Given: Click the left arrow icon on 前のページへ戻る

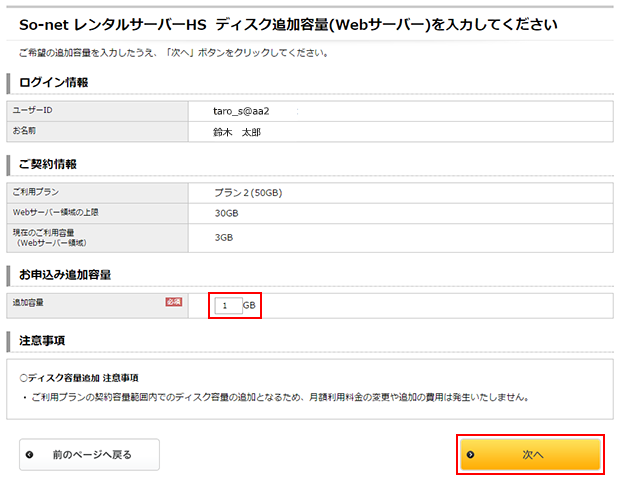Looking at the screenshot, I should point(29,454).
